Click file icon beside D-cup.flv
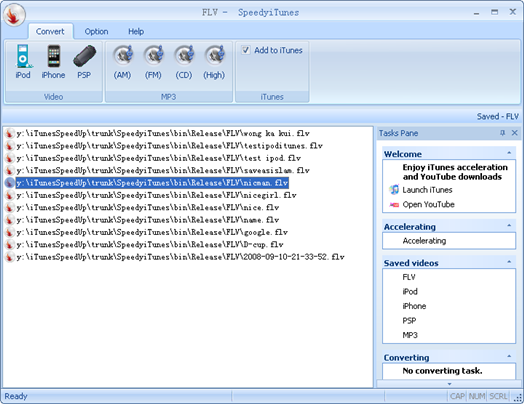 [x=9, y=245]
